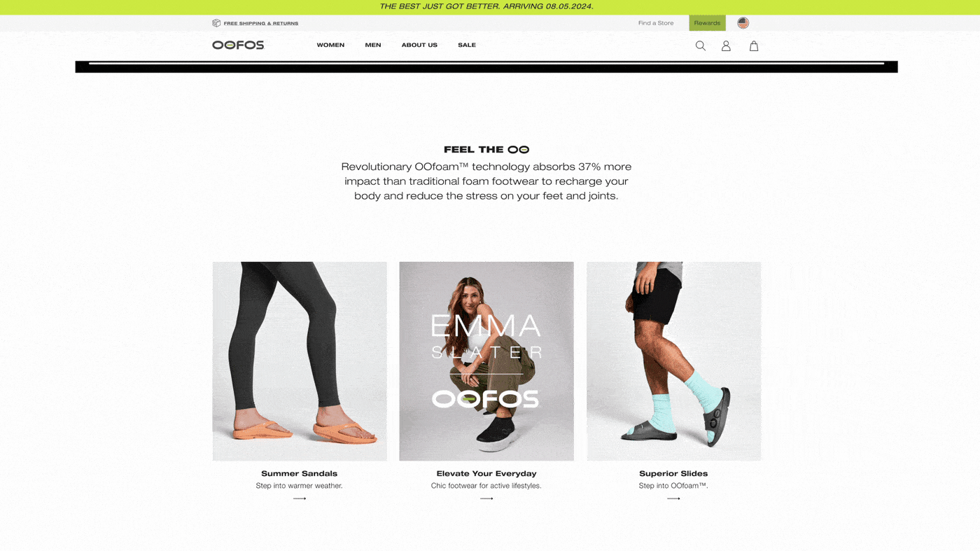The width and height of the screenshot is (980, 551).
Task: Click Free Shipping & Returns link
Action: click(261, 23)
